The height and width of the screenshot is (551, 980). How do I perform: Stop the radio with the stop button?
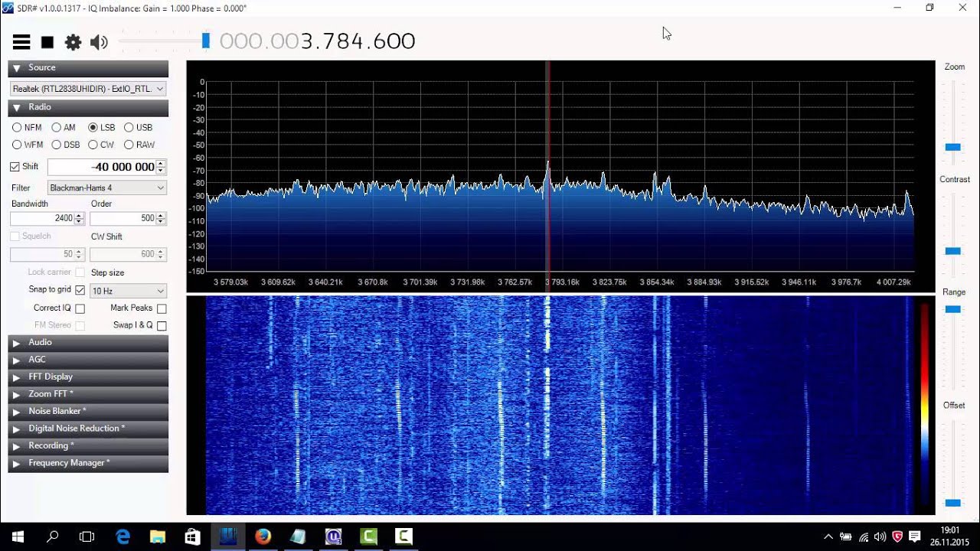[x=47, y=42]
